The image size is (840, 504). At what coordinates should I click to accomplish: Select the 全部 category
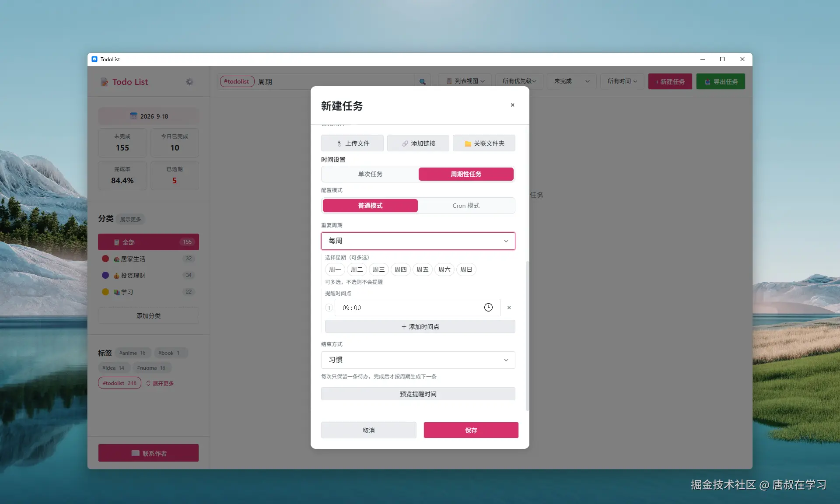(148, 242)
